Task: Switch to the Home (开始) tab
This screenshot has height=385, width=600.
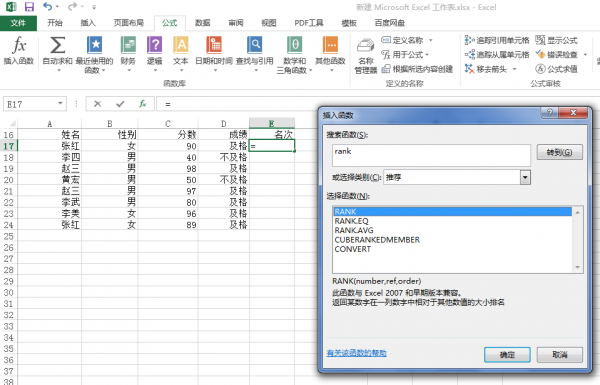Action: tap(55, 23)
